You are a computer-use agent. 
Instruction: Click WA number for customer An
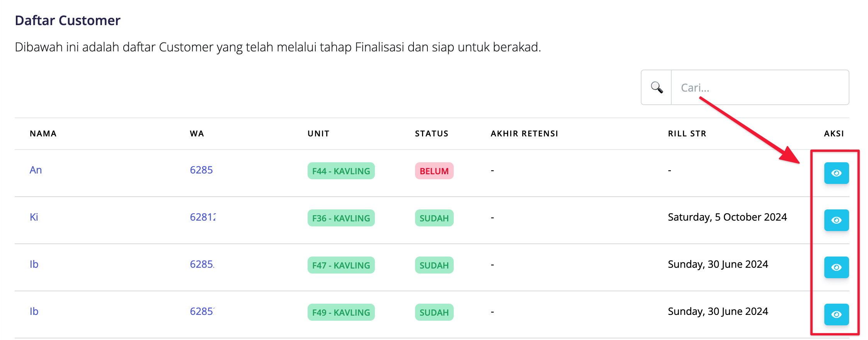(x=201, y=170)
